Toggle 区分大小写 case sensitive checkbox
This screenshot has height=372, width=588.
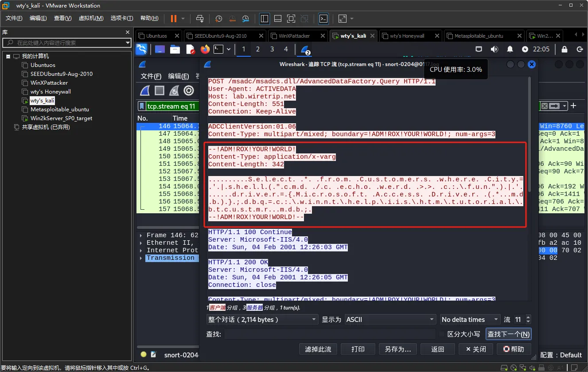coord(442,334)
